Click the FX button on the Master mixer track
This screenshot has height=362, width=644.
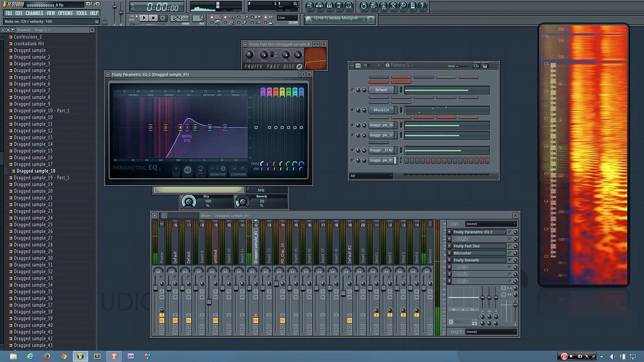[162, 320]
